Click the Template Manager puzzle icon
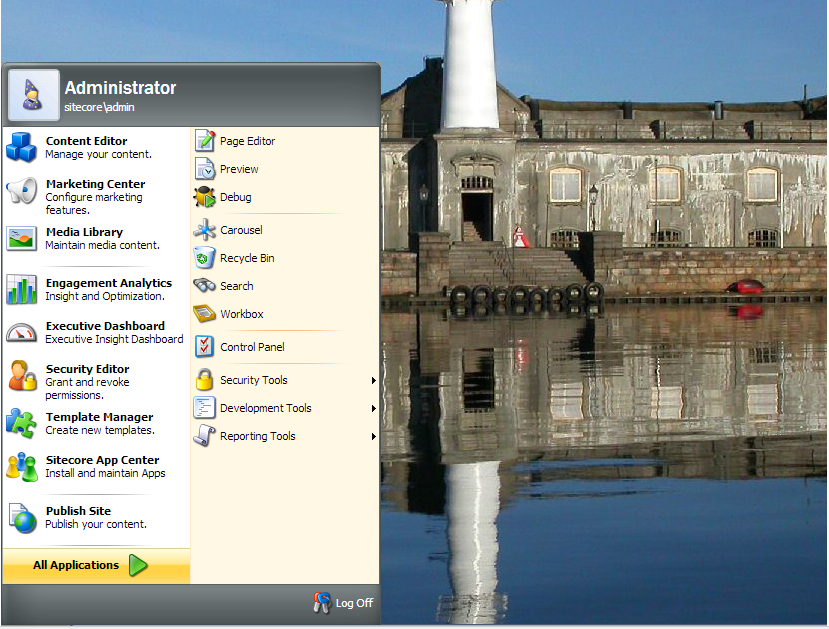The image size is (829, 629). tap(22, 423)
